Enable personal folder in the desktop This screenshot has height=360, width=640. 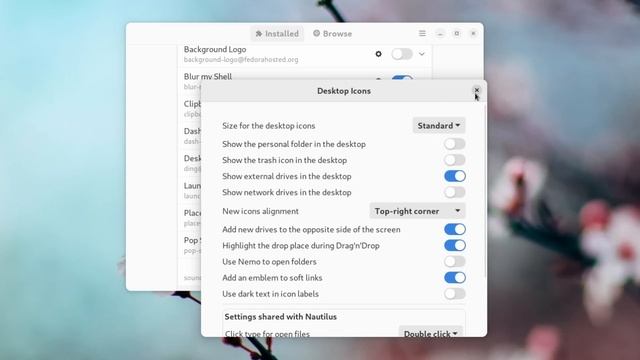(455, 144)
